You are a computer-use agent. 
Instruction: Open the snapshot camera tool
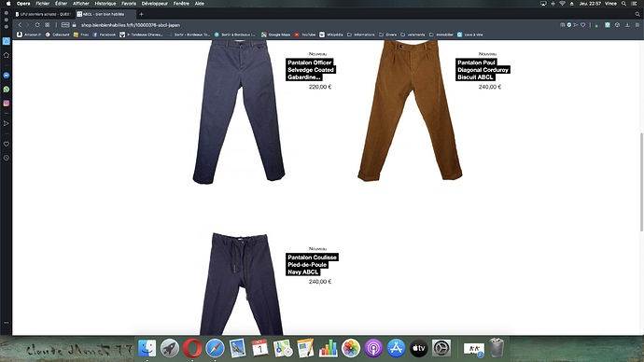pyautogui.click(x=562, y=25)
